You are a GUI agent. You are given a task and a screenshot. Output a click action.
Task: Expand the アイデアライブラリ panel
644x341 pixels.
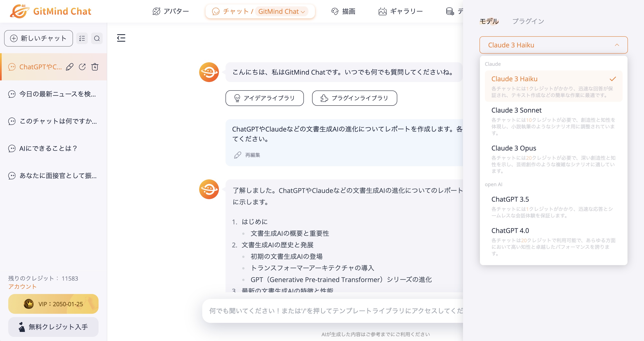pyautogui.click(x=264, y=98)
